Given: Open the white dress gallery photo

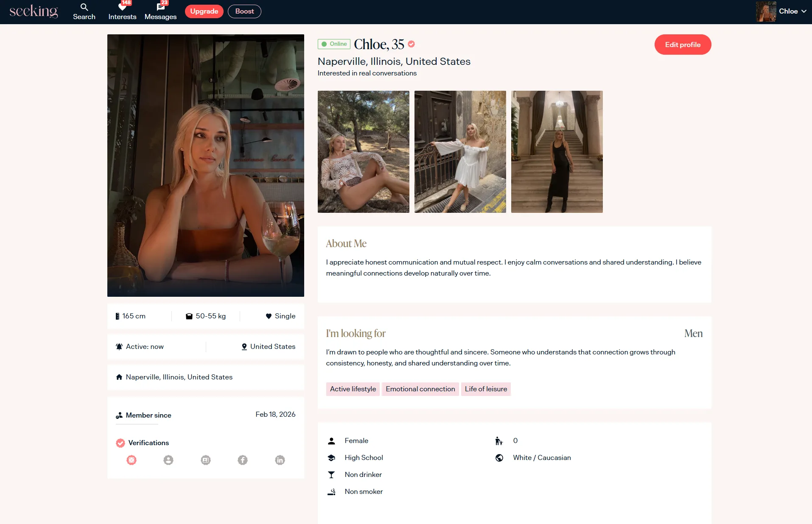Looking at the screenshot, I should [x=460, y=152].
